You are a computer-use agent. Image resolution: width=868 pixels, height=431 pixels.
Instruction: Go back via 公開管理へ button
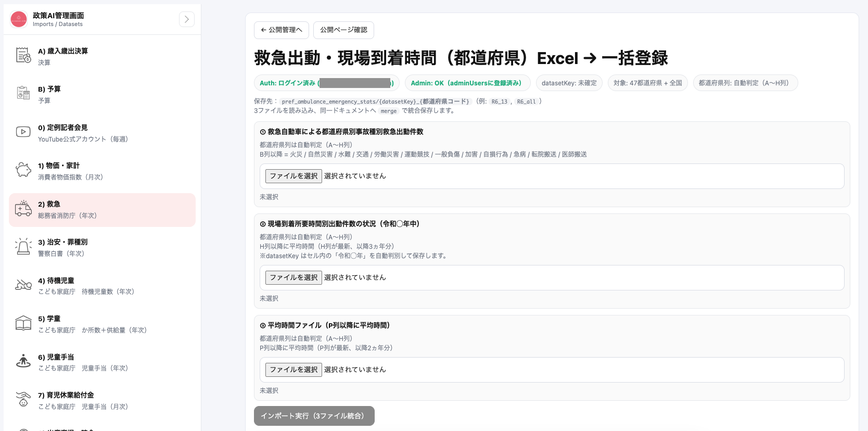pos(282,30)
